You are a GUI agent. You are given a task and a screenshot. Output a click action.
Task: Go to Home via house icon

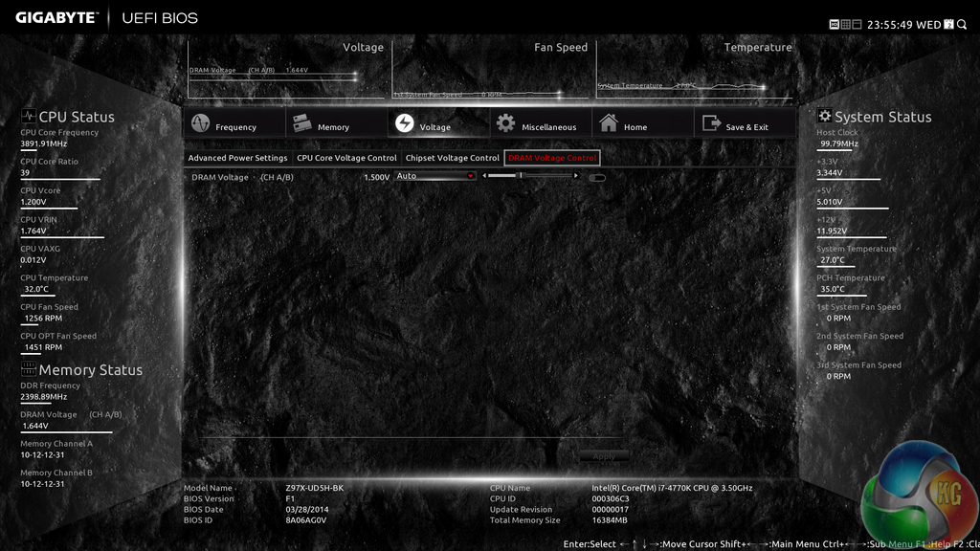tap(609, 122)
